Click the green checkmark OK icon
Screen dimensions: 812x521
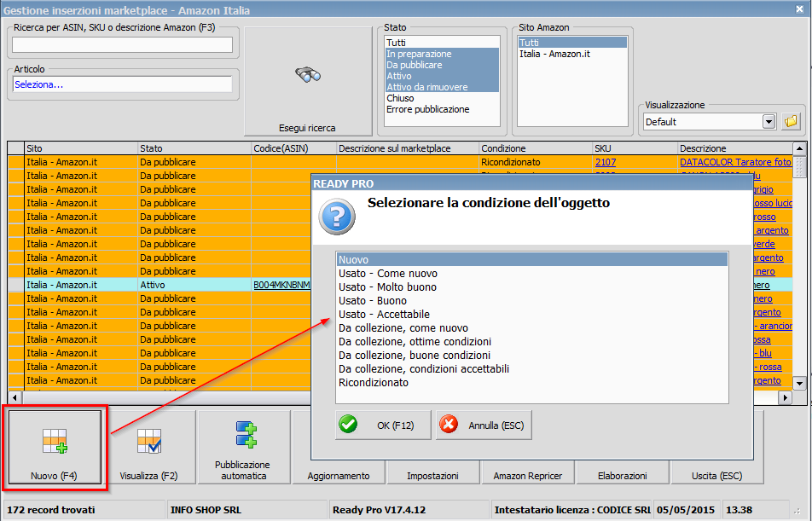[x=348, y=424]
